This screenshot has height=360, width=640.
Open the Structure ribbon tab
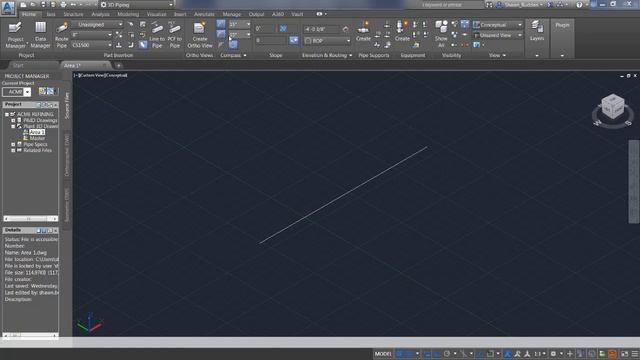coord(73,14)
